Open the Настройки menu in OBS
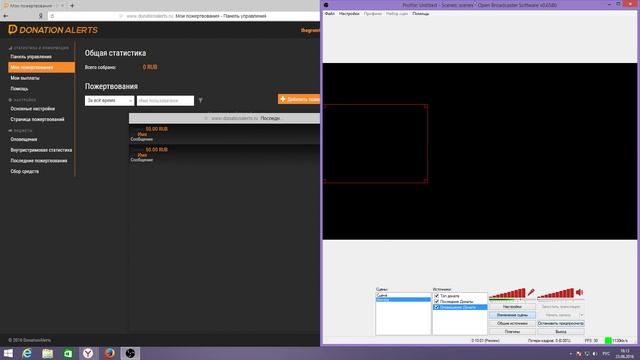This screenshot has height=360, width=640. pyautogui.click(x=349, y=13)
